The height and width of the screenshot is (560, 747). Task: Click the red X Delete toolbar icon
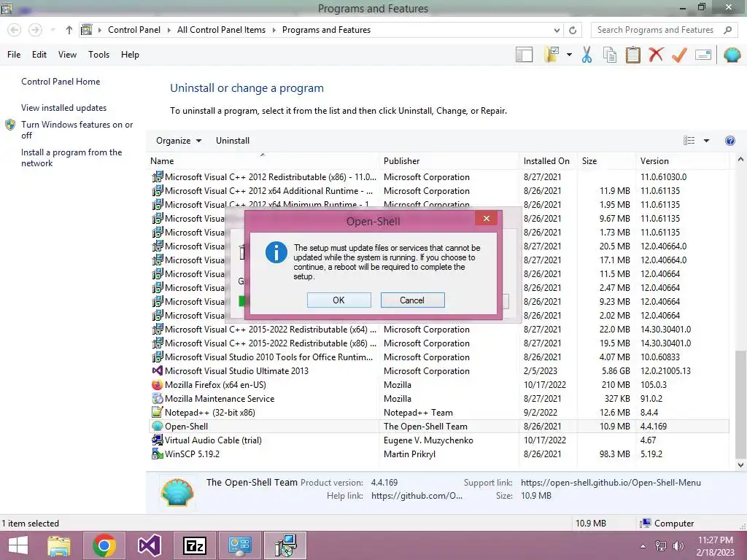pos(656,55)
